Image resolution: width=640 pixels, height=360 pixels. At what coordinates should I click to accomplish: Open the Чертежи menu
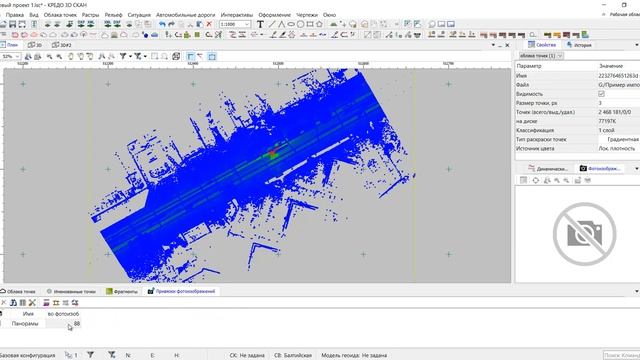tap(307, 15)
